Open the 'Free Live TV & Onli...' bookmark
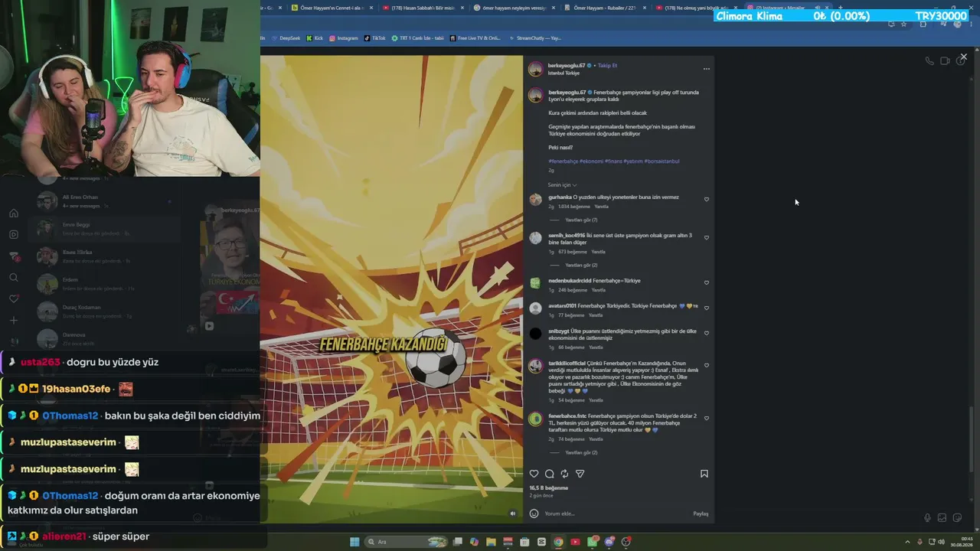The image size is (980, 551). [x=475, y=38]
